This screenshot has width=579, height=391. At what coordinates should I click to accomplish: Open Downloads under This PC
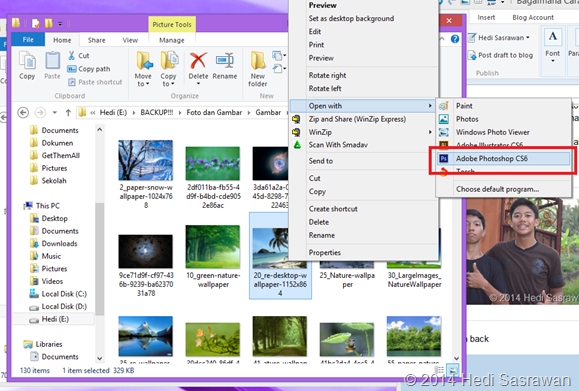pyautogui.click(x=59, y=244)
